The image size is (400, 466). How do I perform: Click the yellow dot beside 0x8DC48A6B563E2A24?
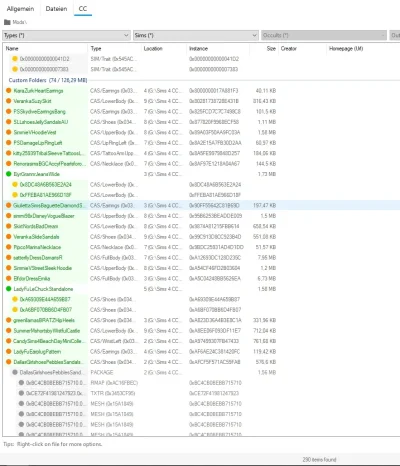click(15, 184)
